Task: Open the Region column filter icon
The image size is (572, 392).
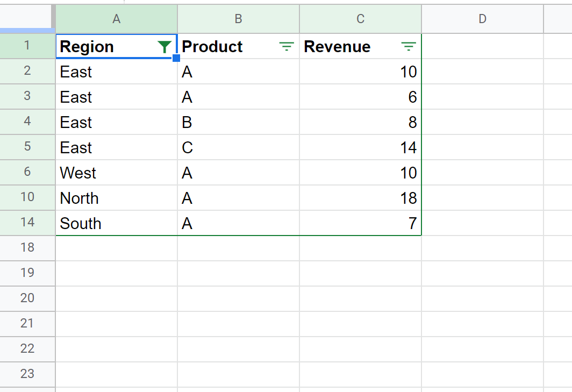Action: coord(165,47)
